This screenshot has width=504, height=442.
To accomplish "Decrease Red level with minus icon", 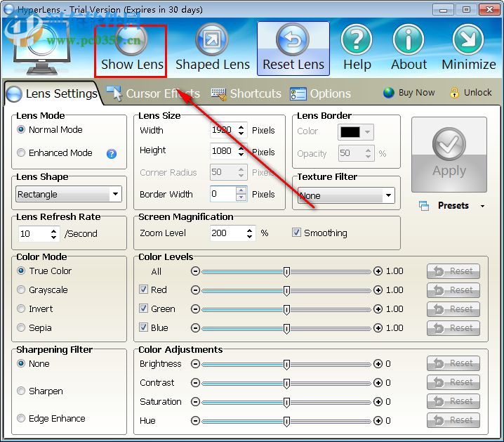I will click(195, 290).
